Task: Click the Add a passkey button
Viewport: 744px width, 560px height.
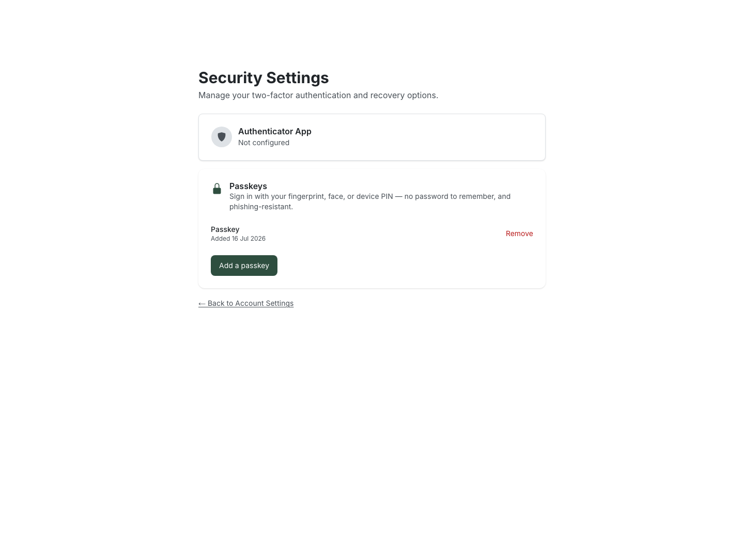Action: (244, 266)
